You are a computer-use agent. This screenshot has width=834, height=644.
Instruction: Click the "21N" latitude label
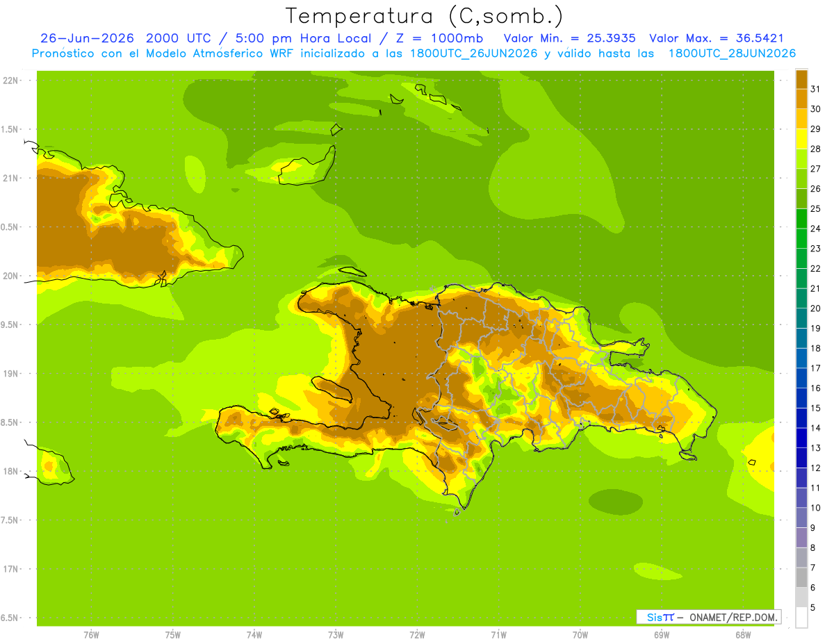[11, 178]
